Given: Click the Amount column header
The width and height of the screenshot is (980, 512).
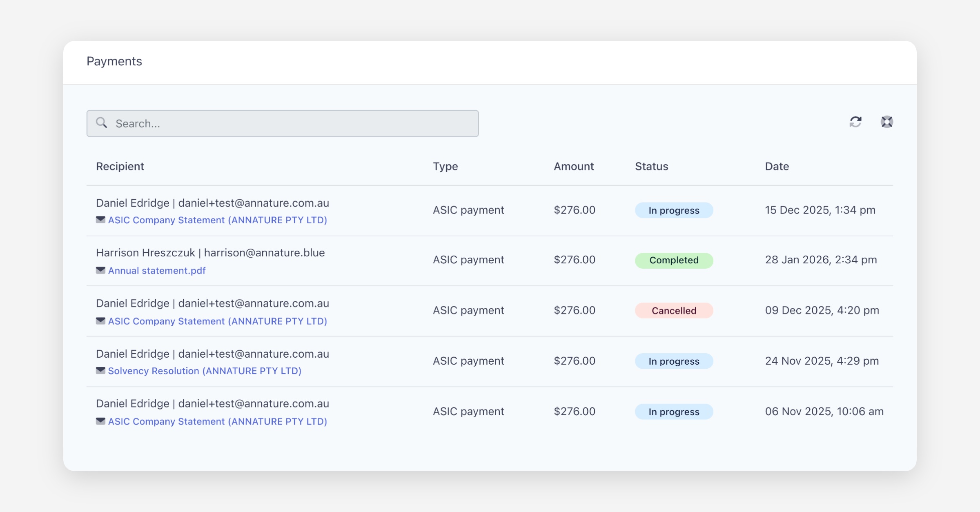Looking at the screenshot, I should 573,167.
